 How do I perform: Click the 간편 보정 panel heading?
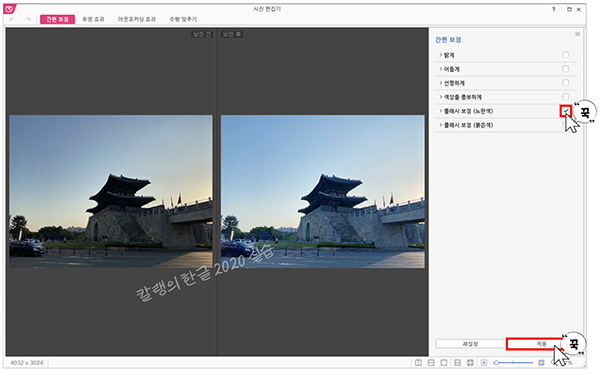[448, 40]
